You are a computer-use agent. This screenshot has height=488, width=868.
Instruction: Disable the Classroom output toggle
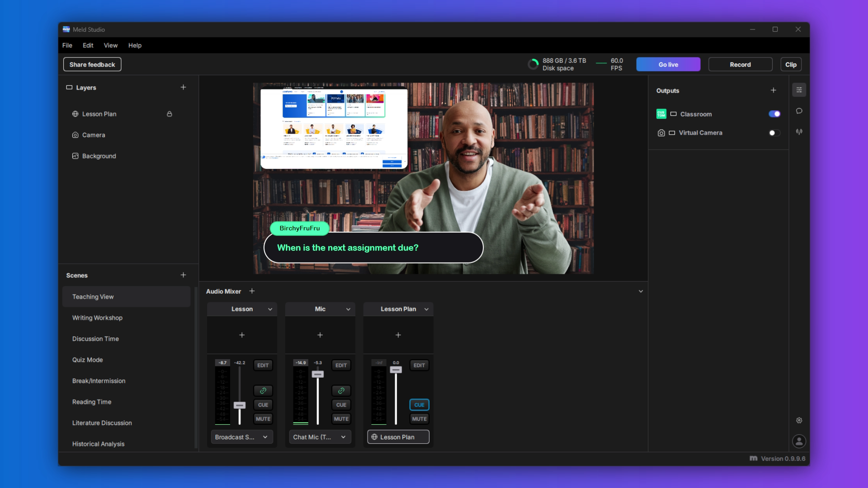(x=774, y=114)
